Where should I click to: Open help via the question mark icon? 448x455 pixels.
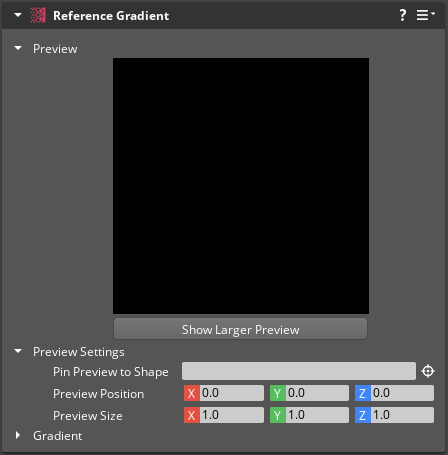point(403,15)
